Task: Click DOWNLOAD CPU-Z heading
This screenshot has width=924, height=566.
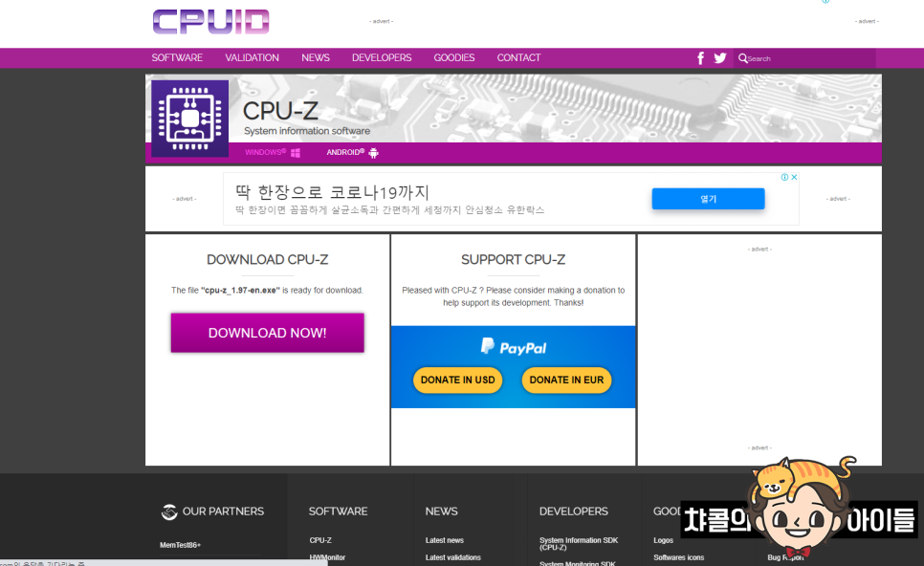Action: 268,260
